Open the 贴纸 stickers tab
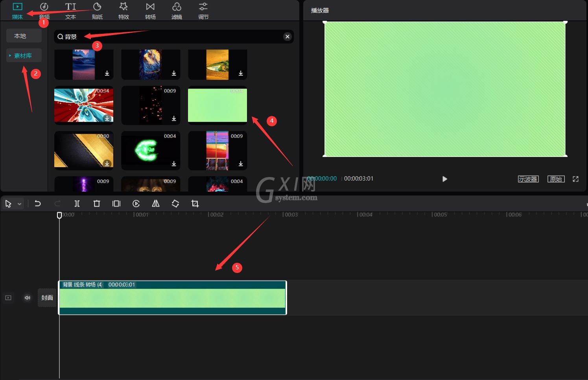Image resolution: width=588 pixels, height=380 pixels. pos(97,11)
